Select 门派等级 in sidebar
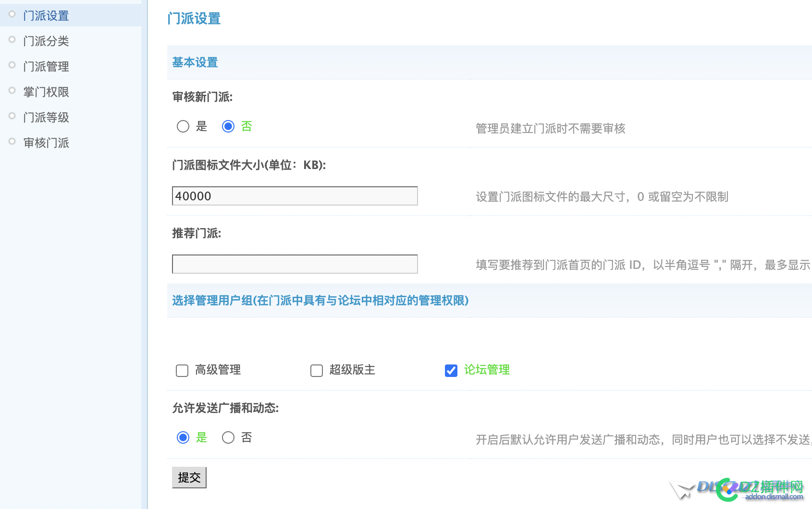This screenshot has height=509, width=812. (46, 117)
